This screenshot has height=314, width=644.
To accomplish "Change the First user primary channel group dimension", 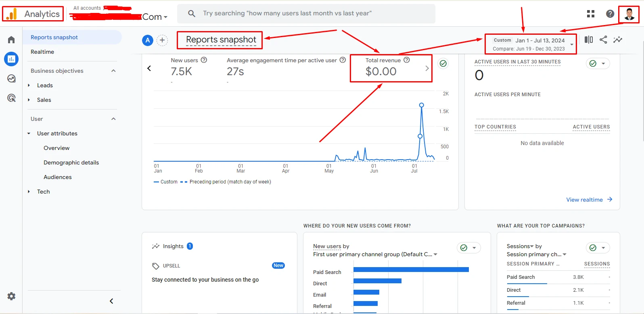I will pos(375,254).
